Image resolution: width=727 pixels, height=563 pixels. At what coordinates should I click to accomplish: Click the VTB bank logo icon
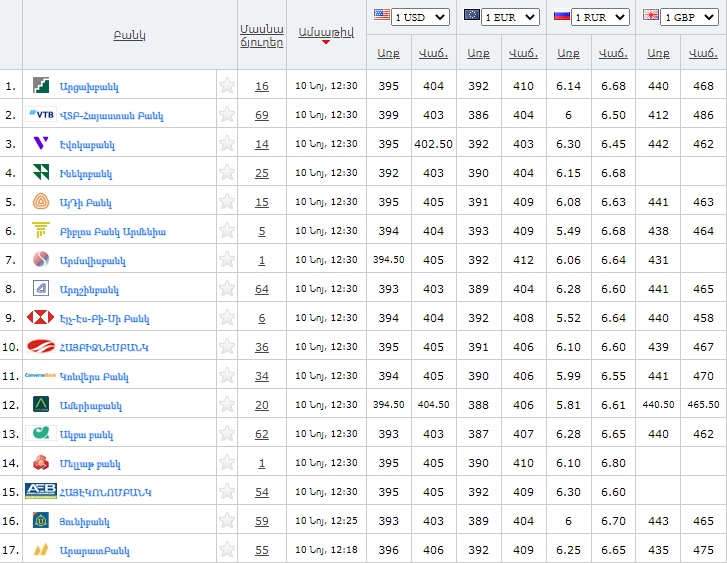pyautogui.click(x=41, y=115)
